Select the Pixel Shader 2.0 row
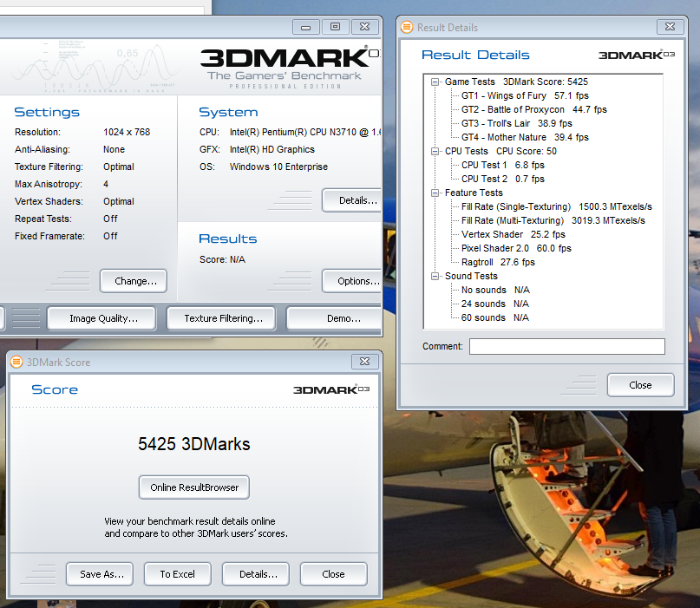The width and height of the screenshot is (700, 608). pos(516,248)
